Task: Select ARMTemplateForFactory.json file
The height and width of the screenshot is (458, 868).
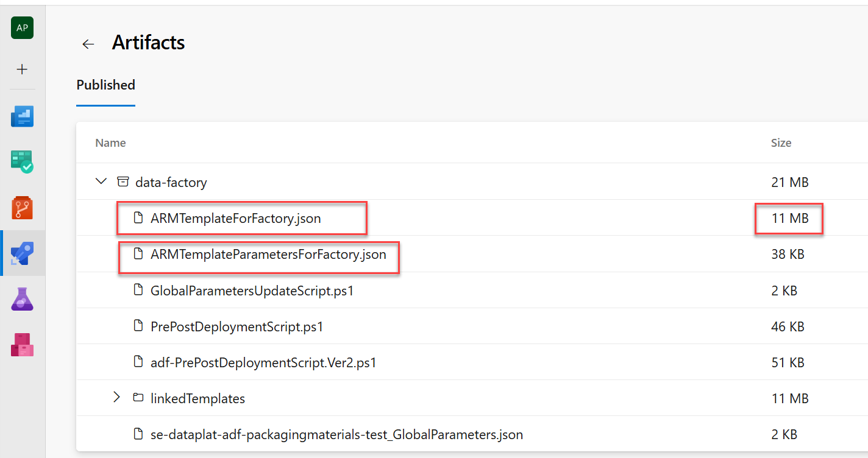Action: pyautogui.click(x=235, y=219)
